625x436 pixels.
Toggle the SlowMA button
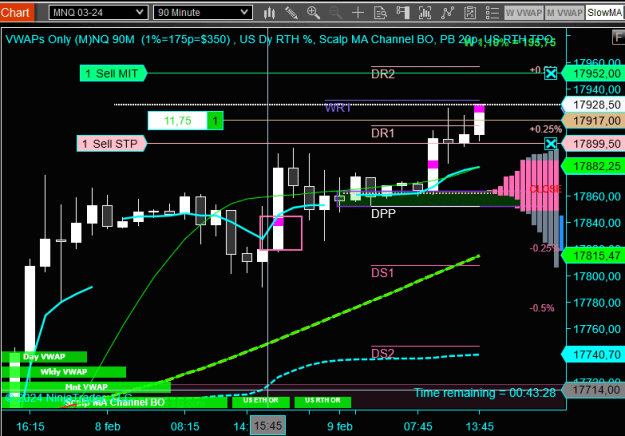tap(605, 13)
